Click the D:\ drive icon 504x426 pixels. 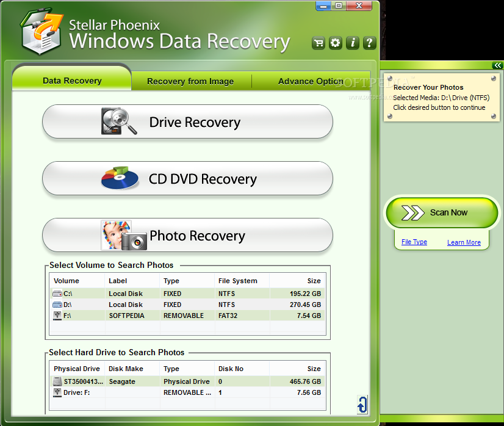pos(57,305)
